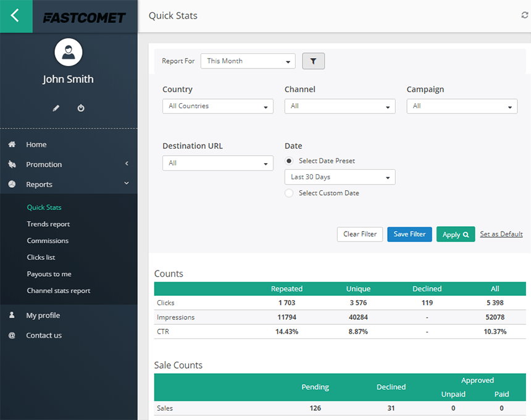Click the Apply button
Screen dimensions: 531x420
pyautogui.click(x=456, y=234)
